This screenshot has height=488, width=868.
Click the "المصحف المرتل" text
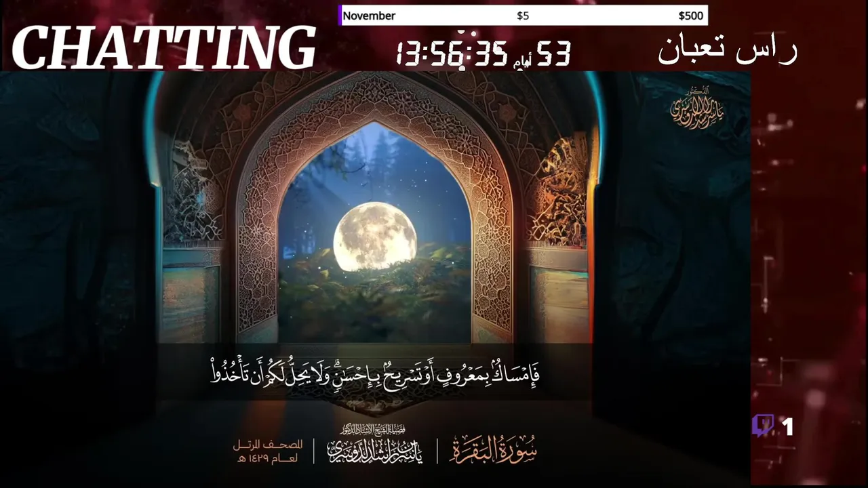tap(268, 445)
